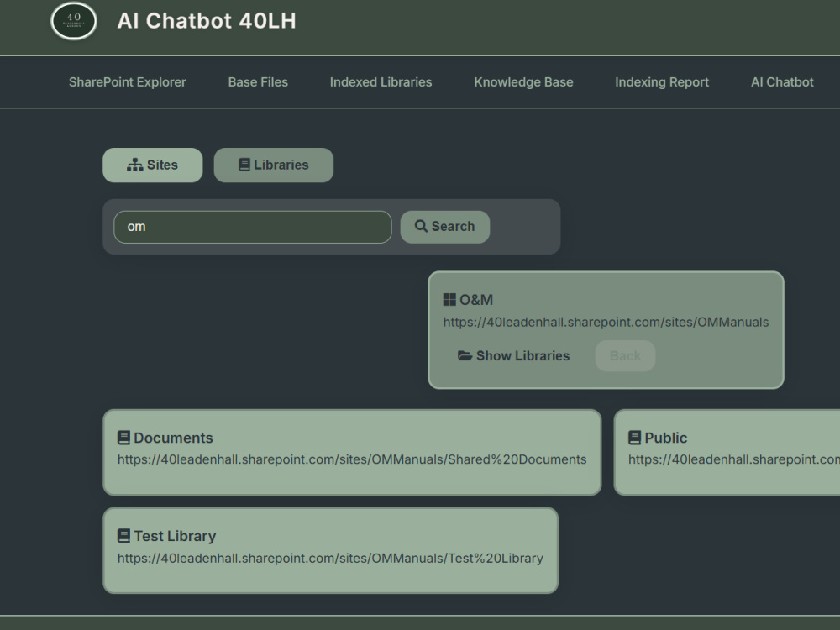The width and height of the screenshot is (840, 630).
Task: Click the AI Chatbot 40LH title
Action: point(207,21)
